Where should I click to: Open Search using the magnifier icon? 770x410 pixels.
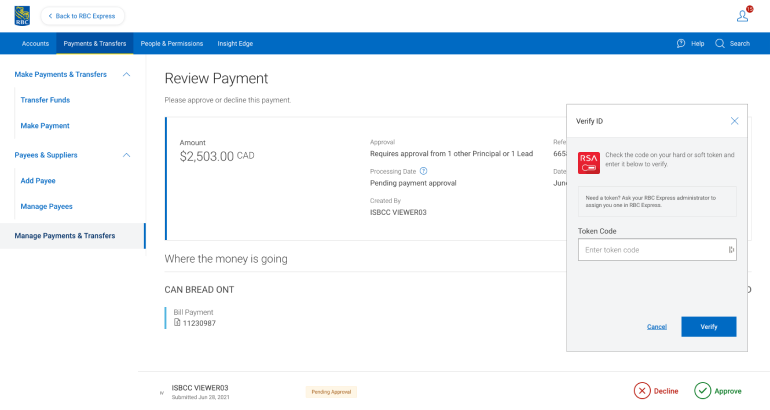(720, 44)
